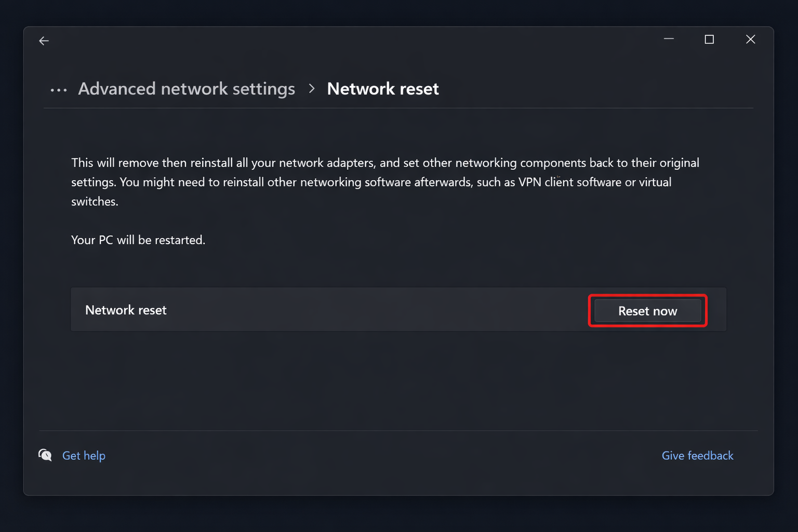Select the Network reset breadcrumb title
This screenshot has width=798, height=532.
coord(383,89)
